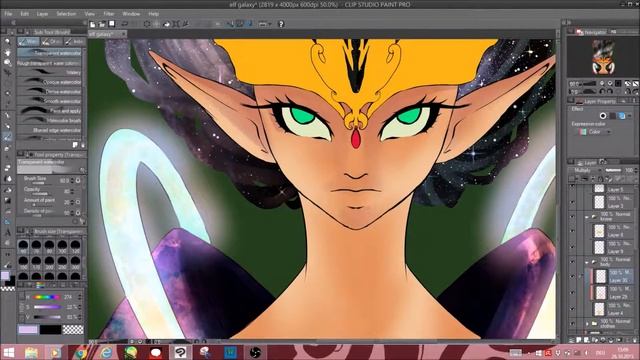The width and height of the screenshot is (640, 360).
Task: Click the Amount of paint stepper arrows
Action: click(x=73, y=202)
